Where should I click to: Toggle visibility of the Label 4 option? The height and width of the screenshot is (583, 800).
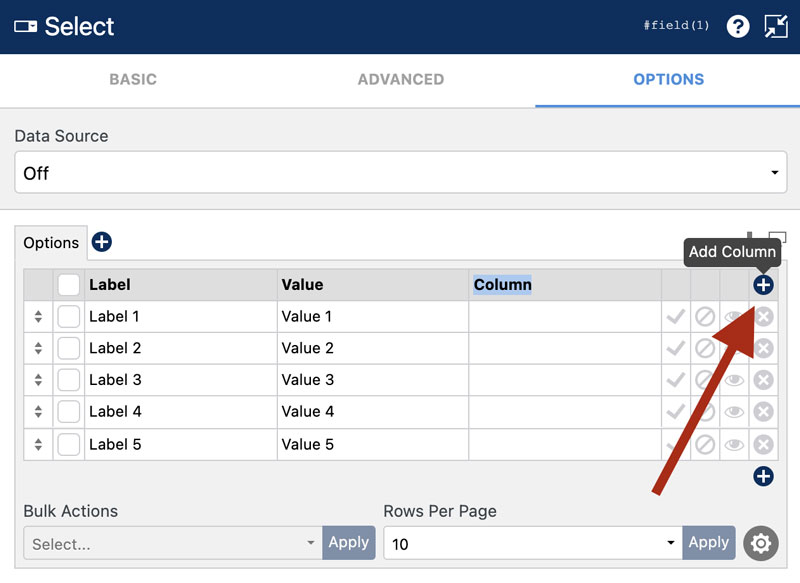point(734,412)
